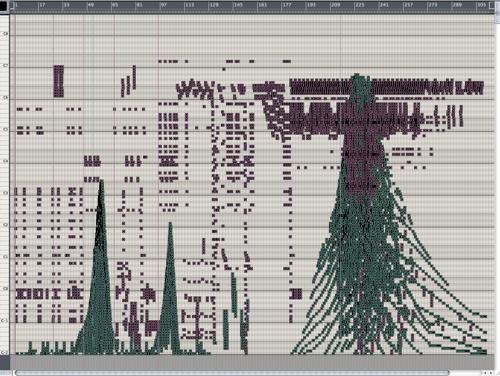Select bar 209 marker in the ruler
This screenshot has width=500, height=376.
(x=335, y=5)
